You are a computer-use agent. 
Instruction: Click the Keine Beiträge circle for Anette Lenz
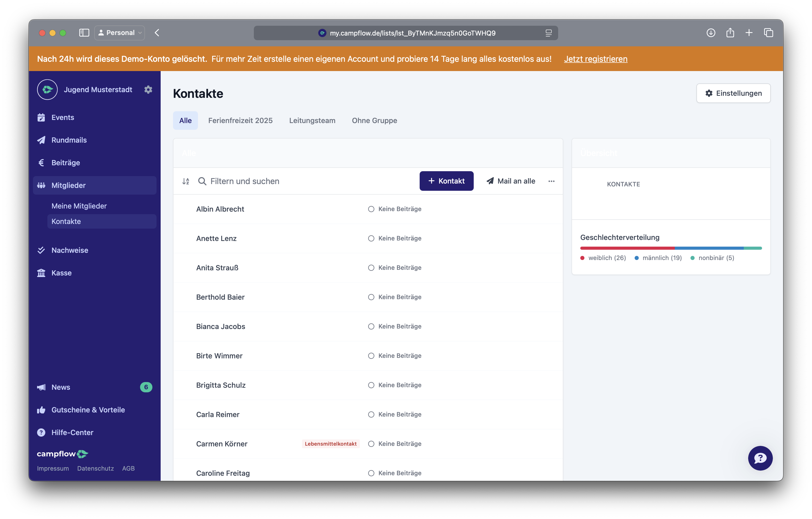(371, 238)
